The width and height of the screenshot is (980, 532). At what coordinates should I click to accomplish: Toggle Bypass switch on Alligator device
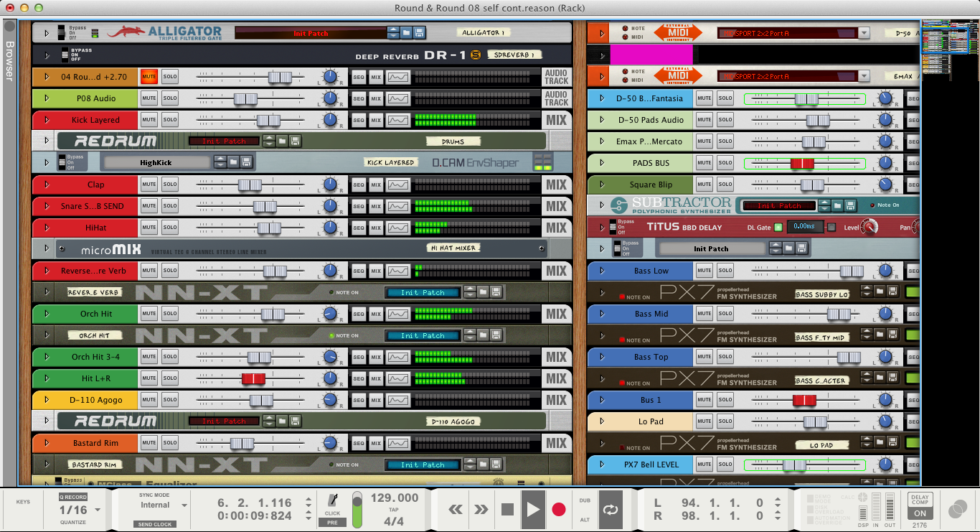point(62,33)
